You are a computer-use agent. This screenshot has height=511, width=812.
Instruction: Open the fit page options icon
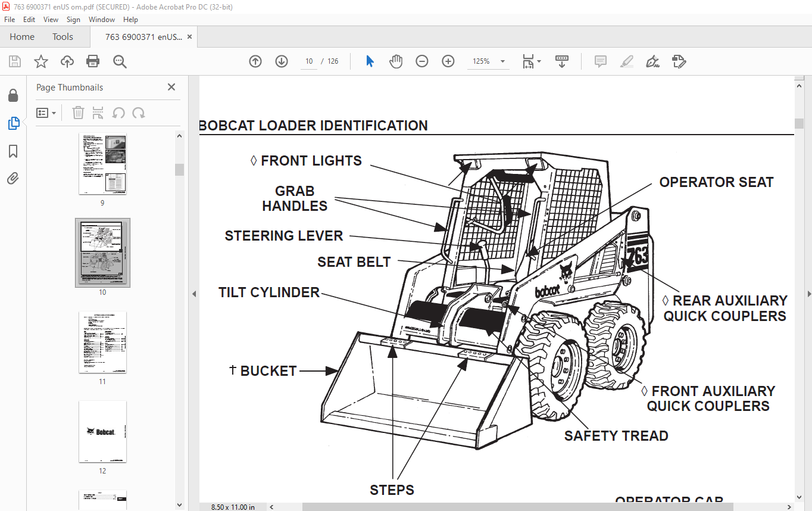pos(531,61)
